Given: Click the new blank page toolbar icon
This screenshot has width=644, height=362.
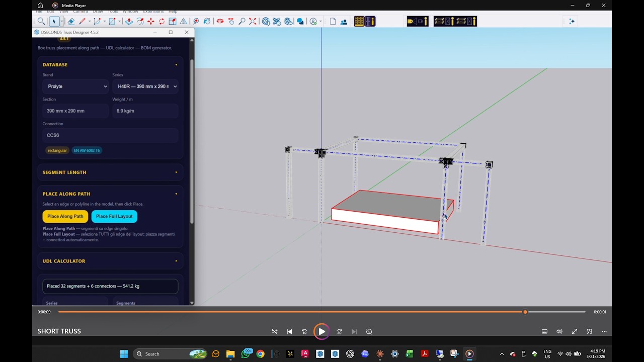Looking at the screenshot, I should pyautogui.click(x=333, y=21).
